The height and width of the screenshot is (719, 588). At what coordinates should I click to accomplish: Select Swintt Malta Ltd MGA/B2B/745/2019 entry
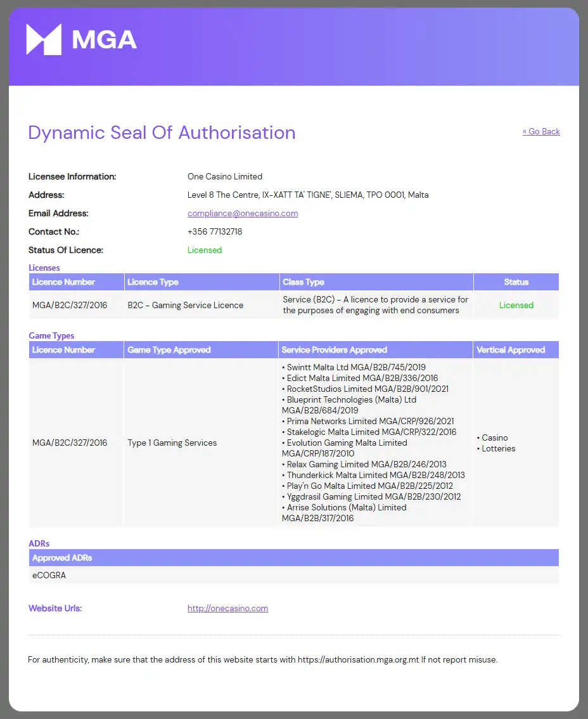tap(354, 367)
